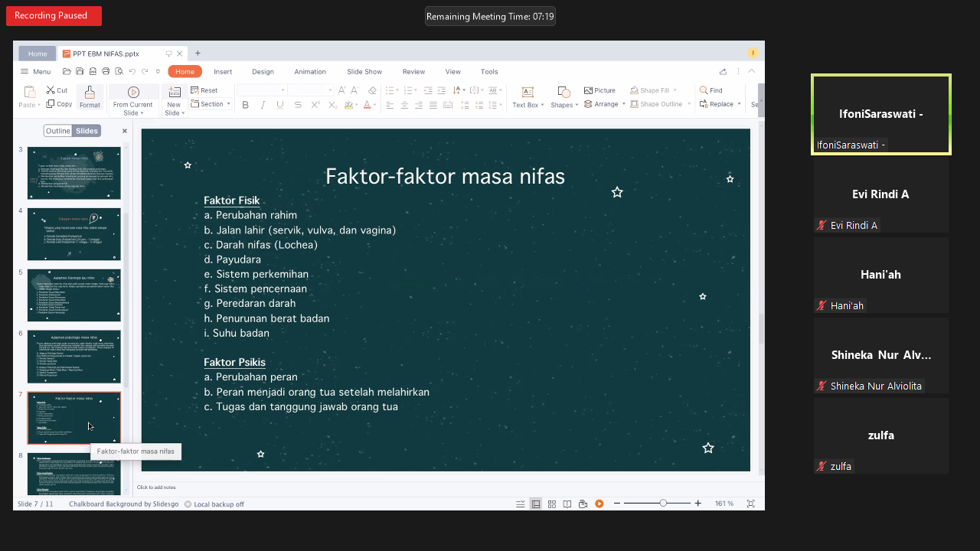Switch to reading view in status bar
The image size is (980, 551).
tap(567, 504)
